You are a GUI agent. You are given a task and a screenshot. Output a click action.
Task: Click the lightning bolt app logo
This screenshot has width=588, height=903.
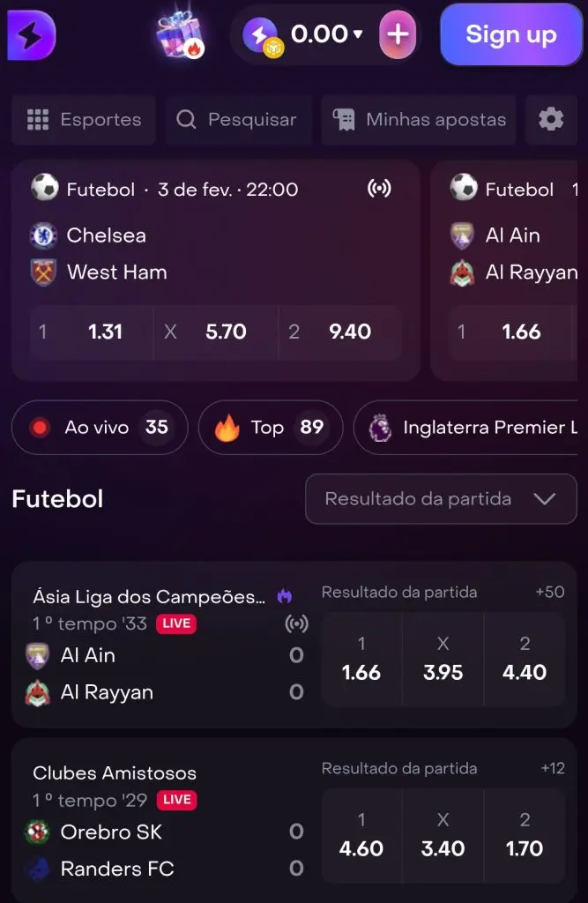29,35
